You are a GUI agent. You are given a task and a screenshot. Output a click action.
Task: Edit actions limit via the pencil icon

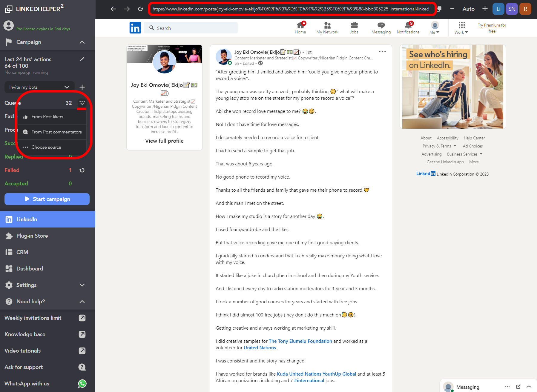coord(82,59)
